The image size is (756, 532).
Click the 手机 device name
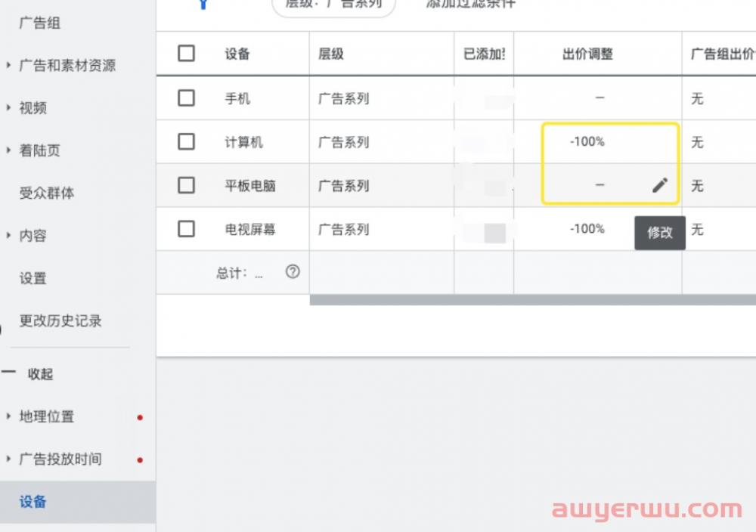pos(237,98)
